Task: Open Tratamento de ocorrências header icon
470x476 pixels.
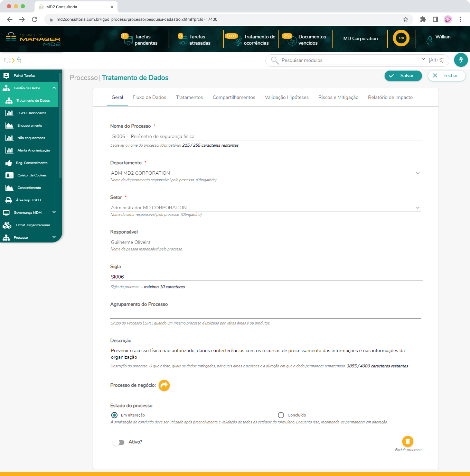Action: pos(238,40)
